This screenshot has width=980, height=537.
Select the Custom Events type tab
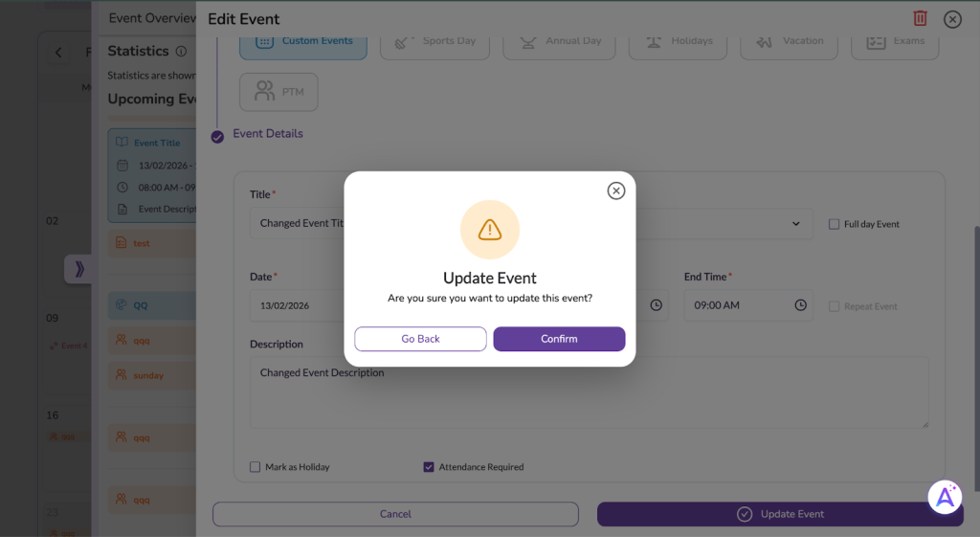(x=303, y=41)
